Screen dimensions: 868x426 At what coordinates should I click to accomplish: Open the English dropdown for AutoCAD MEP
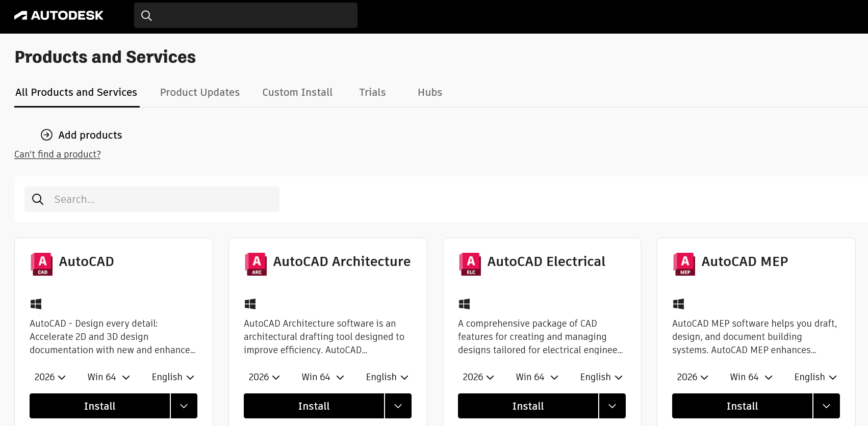tap(815, 377)
